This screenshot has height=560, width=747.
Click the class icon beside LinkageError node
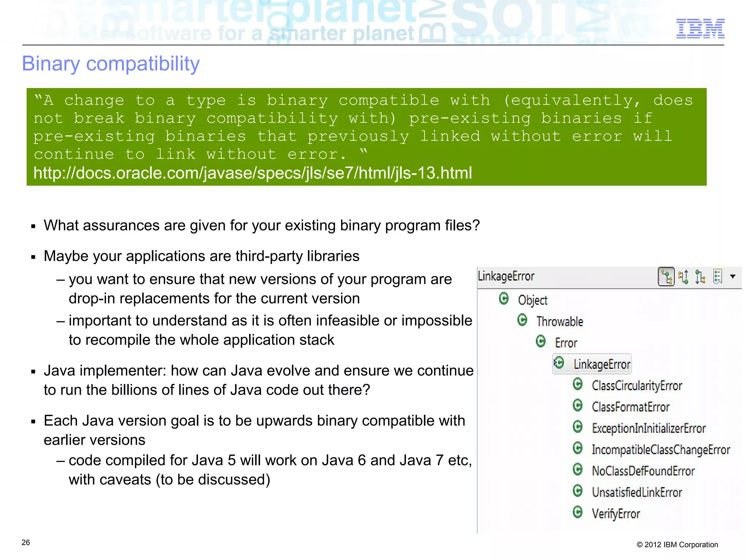point(559,363)
